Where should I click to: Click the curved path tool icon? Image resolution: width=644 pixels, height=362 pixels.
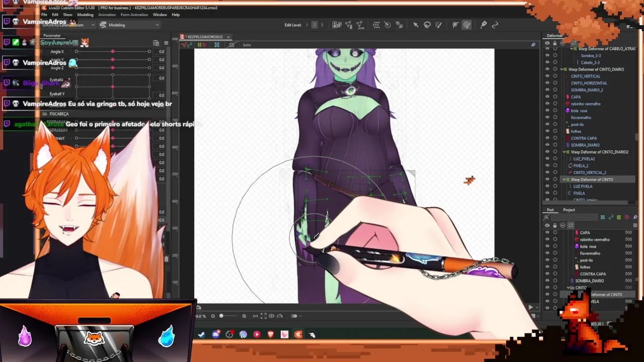[x=495, y=25]
